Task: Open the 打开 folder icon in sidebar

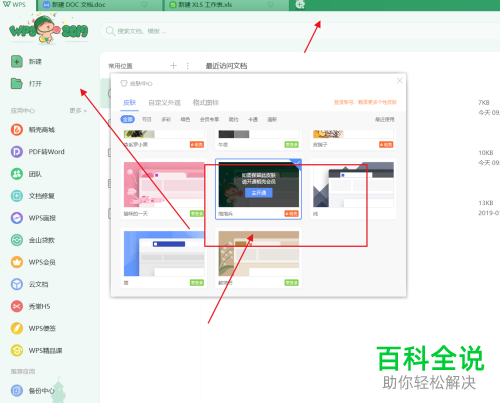Action: point(17,83)
